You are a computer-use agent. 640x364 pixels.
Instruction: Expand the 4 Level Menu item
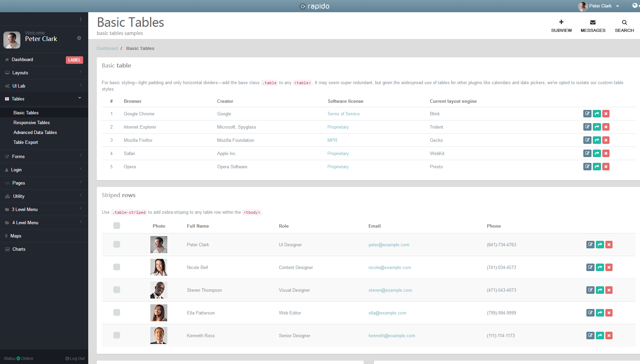click(44, 223)
